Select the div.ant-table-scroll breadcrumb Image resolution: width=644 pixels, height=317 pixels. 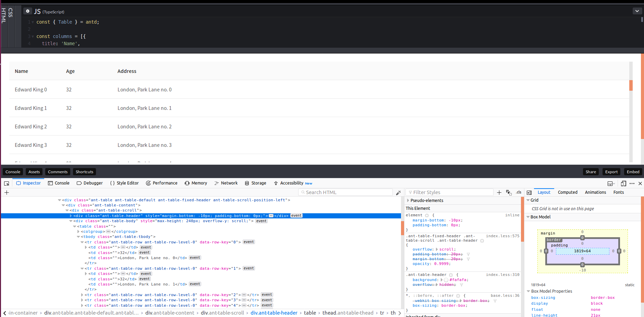point(222,313)
